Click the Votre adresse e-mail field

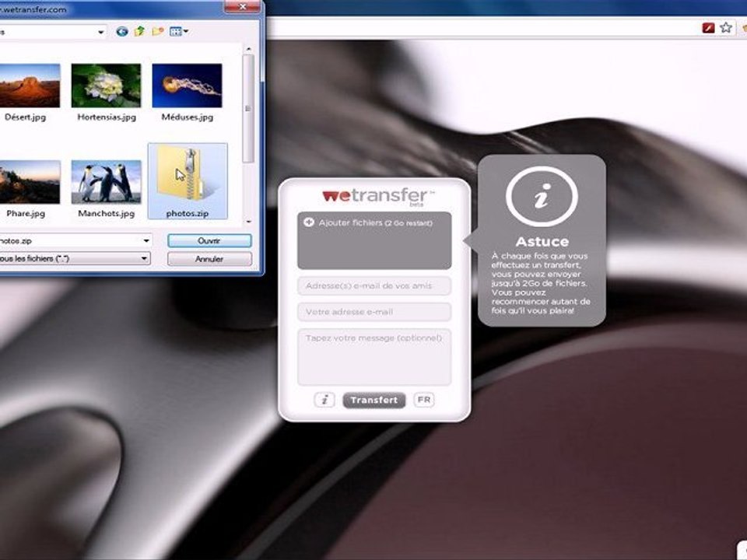click(x=374, y=312)
